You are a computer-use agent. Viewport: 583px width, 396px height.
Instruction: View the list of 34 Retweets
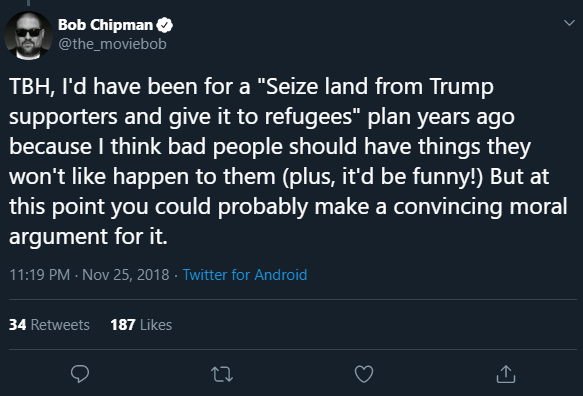49,325
